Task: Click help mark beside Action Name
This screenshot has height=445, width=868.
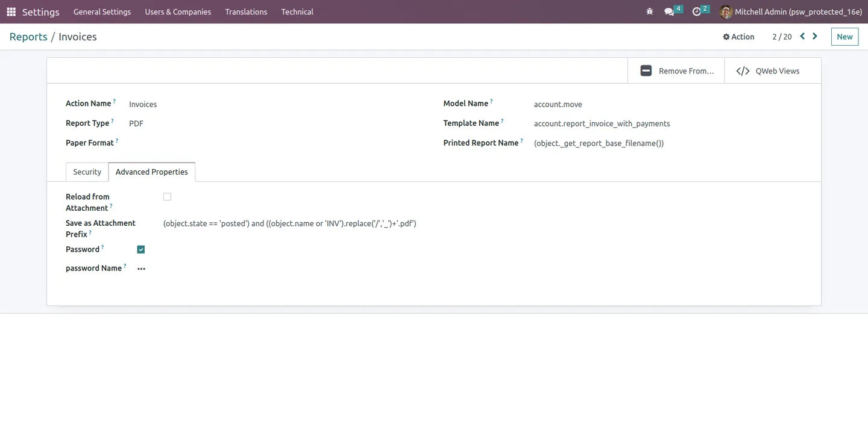Action: coord(114,101)
